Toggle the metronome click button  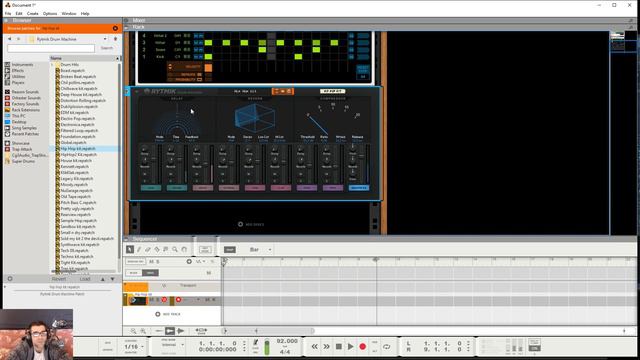tap(256, 342)
